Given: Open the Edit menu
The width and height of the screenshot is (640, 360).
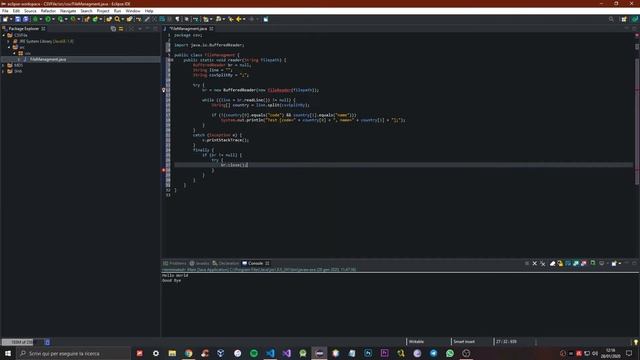Looking at the screenshot, I should (16, 11).
